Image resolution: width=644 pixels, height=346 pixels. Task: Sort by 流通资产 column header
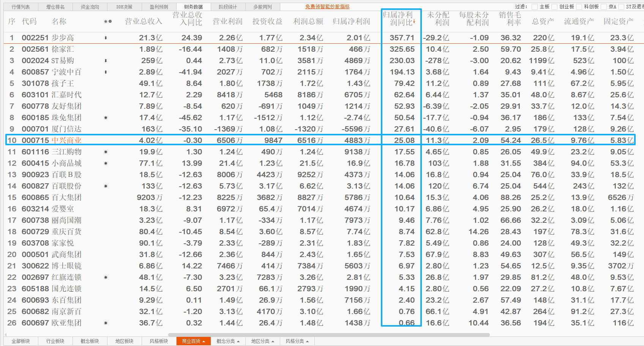click(x=579, y=21)
